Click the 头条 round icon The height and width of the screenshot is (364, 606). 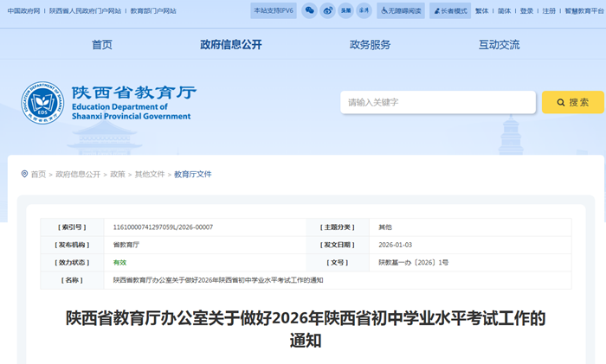click(346, 11)
